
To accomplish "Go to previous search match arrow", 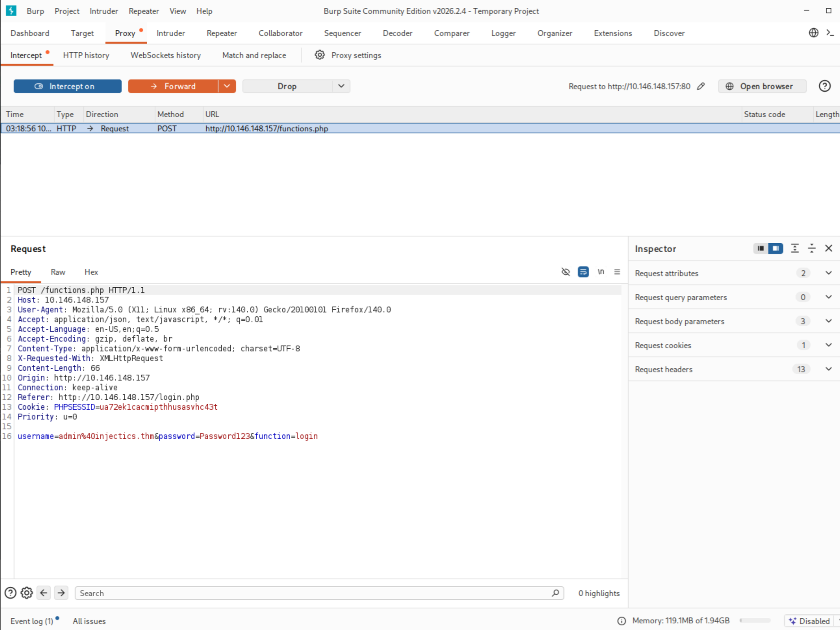I will 44,593.
